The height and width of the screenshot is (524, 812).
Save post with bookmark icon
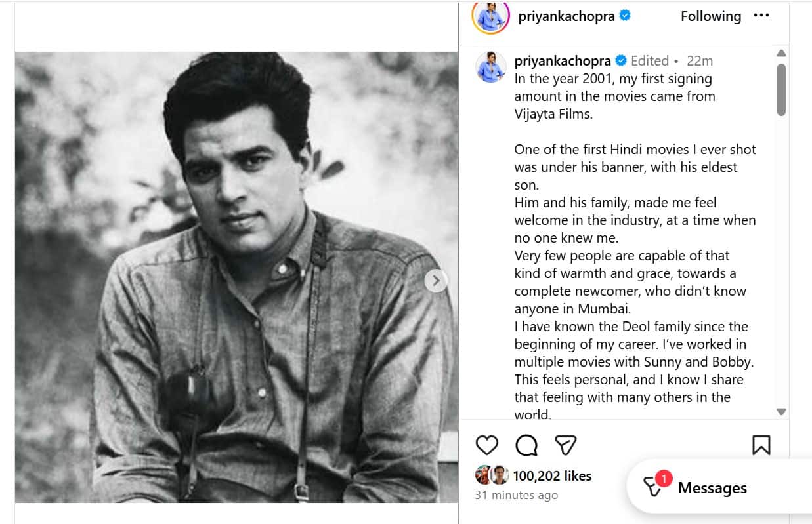[761, 445]
